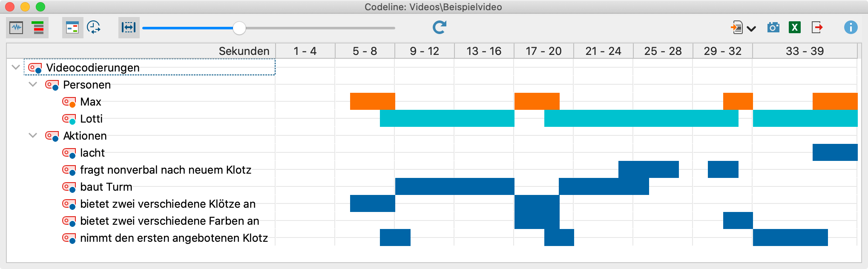Collapse the Aktionen code group
Viewport: 868px width, 269px height.
[33, 135]
